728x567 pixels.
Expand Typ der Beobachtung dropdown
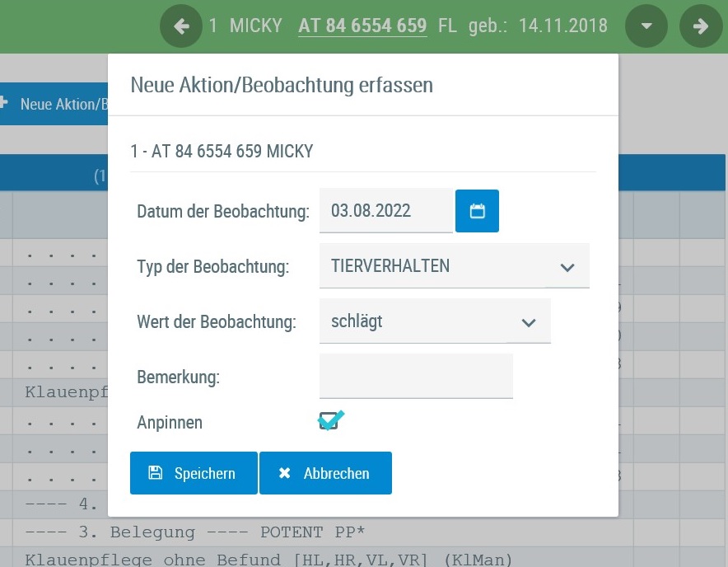(567, 266)
